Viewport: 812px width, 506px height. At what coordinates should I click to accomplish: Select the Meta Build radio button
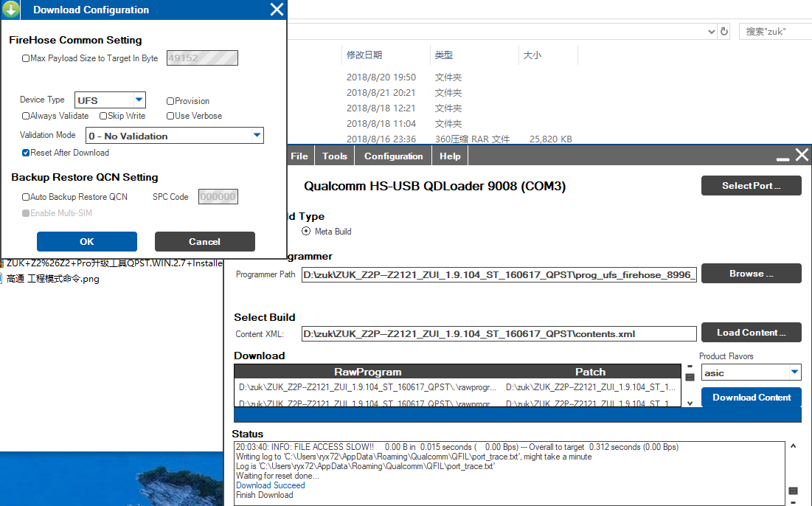coord(306,231)
